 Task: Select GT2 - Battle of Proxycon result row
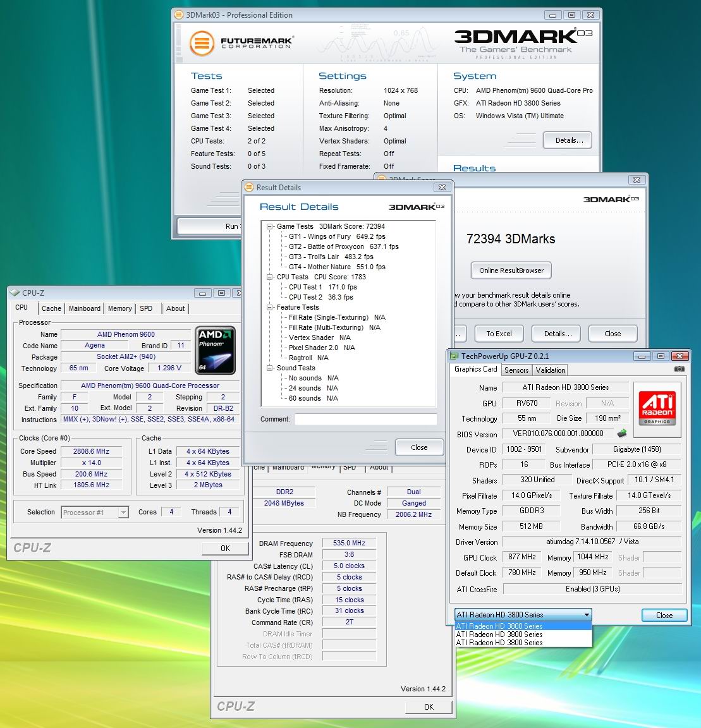(344, 247)
